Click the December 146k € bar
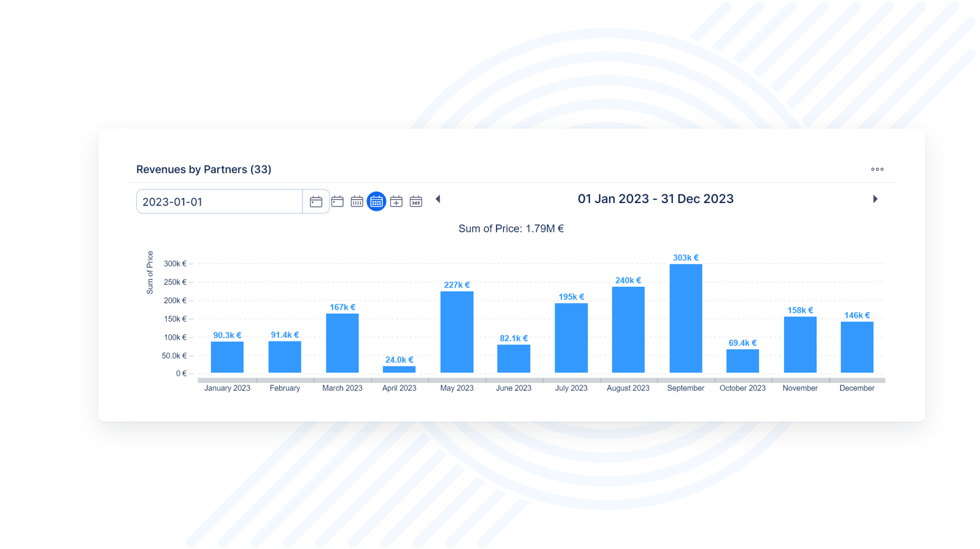The height and width of the screenshot is (549, 980). click(857, 347)
